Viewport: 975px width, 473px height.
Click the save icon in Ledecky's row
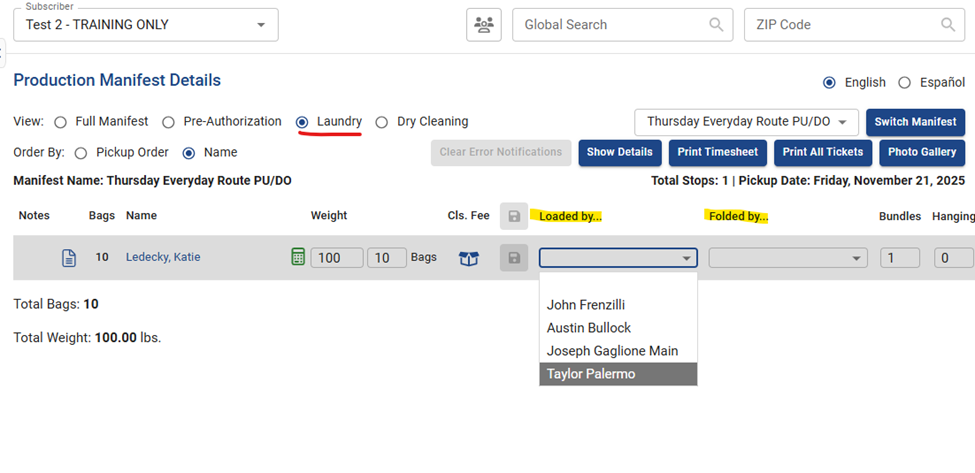514,258
